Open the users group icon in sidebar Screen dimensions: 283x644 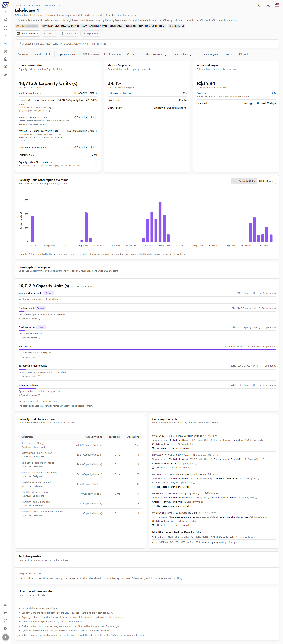click(x=5, y=605)
